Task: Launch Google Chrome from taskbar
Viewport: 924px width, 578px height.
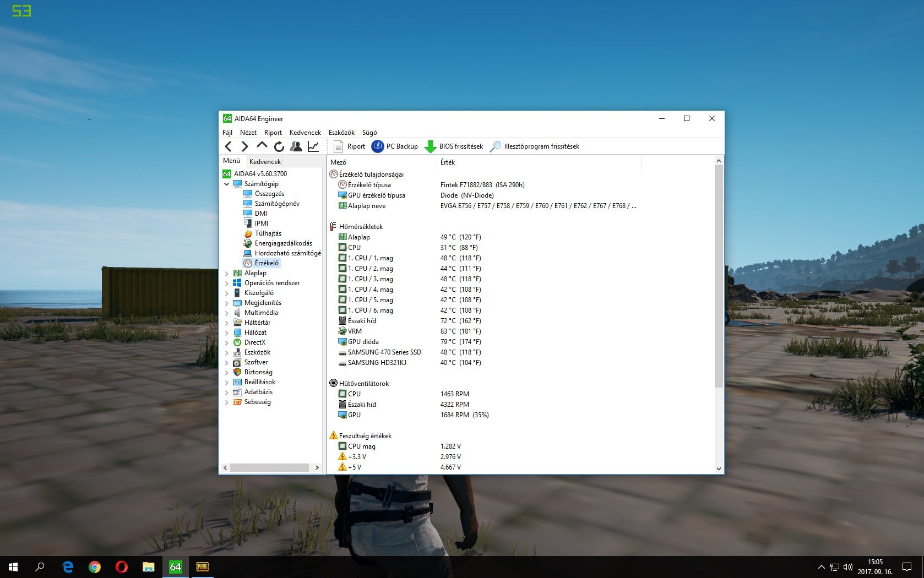Action: 95,567
